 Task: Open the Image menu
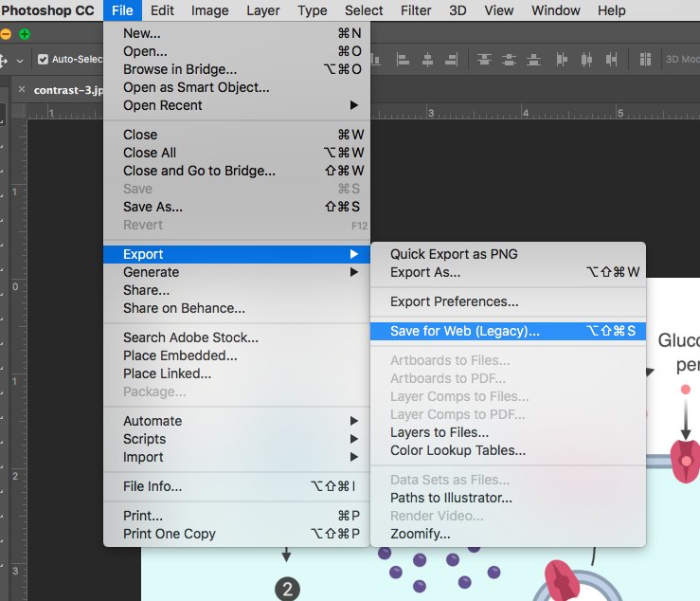pos(210,10)
